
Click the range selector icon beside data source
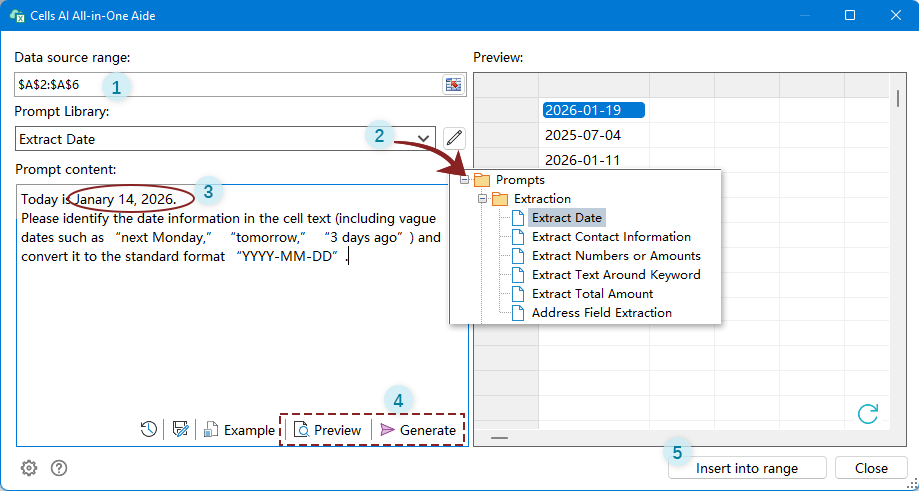pyautogui.click(x=453, y=84)
